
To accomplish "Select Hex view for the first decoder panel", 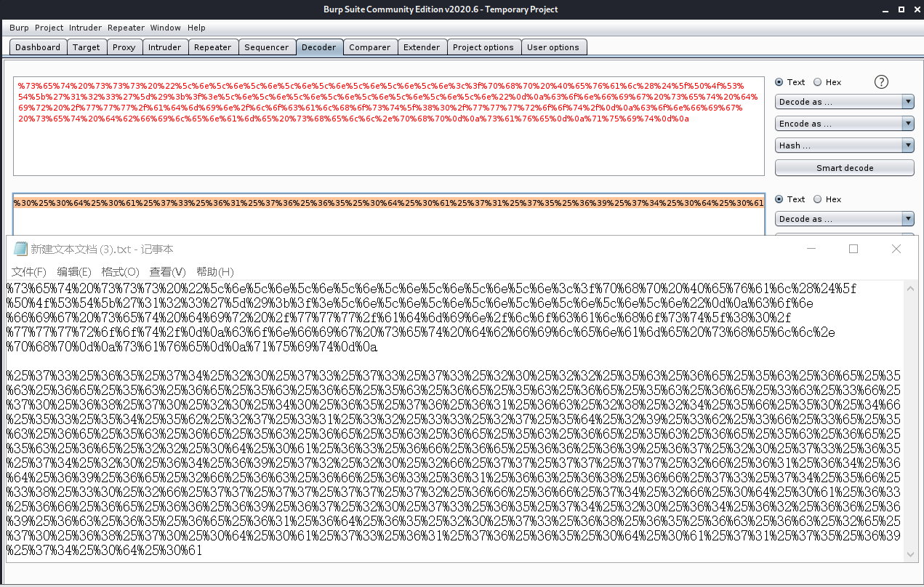I will pyautogui.click(x=818, y=82).
